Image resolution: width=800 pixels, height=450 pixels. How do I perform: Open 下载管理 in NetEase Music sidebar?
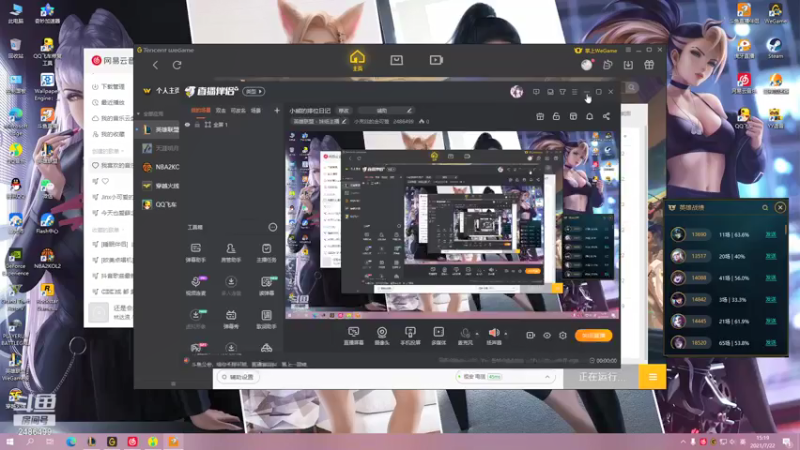coord(109,87)
